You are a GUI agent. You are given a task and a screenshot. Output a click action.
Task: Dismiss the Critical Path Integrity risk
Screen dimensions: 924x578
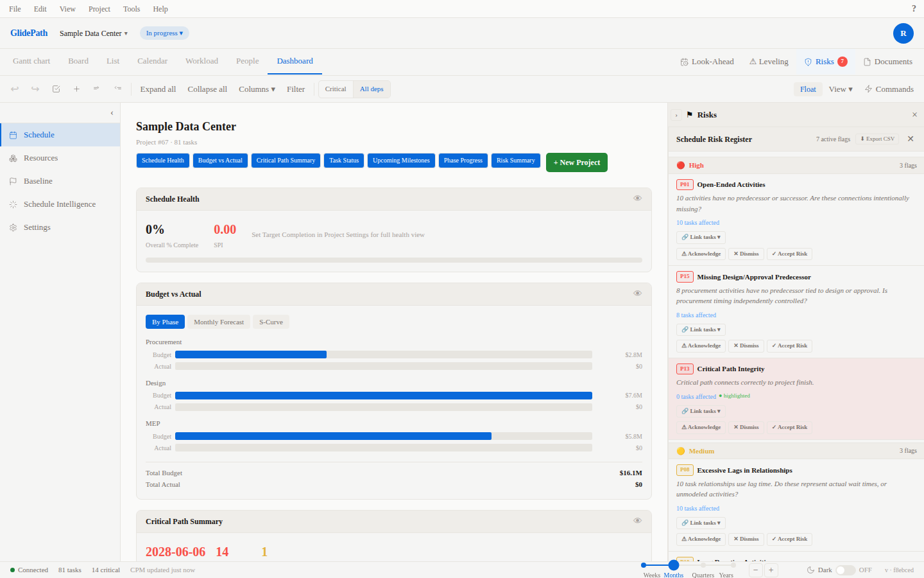[x=746, y=427]
